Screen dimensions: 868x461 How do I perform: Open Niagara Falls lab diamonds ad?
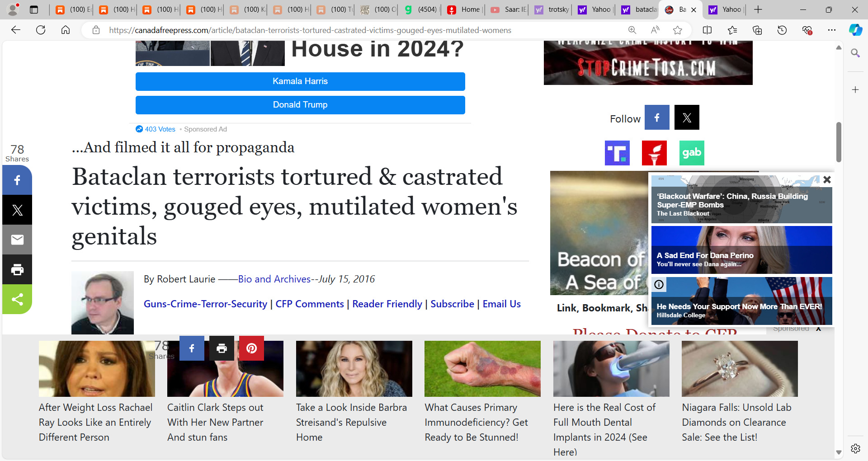point(740,392)
